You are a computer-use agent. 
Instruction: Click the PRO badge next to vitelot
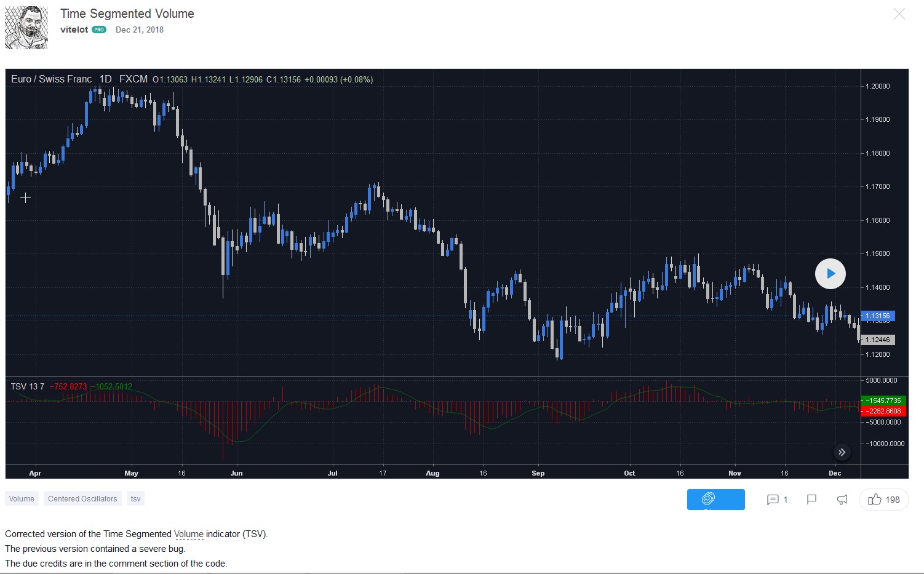(x=99, y=30)
